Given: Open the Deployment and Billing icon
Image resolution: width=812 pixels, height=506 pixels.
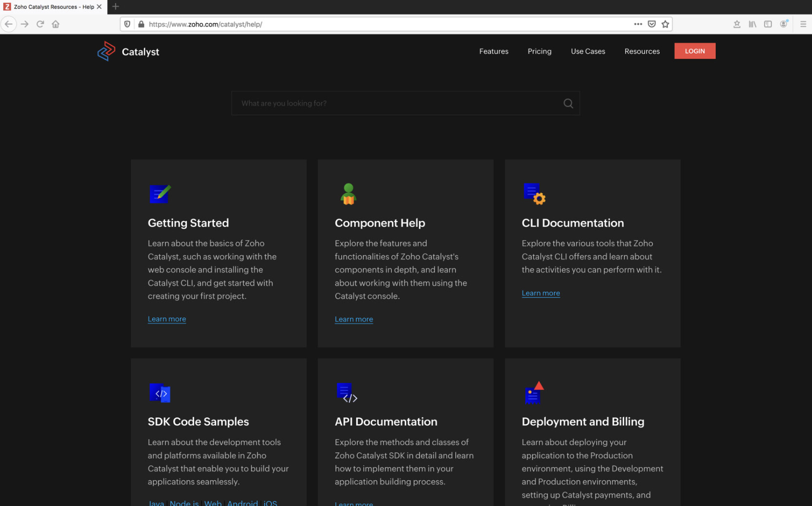Looking at the screenshot, I should [x=534, y=393].
